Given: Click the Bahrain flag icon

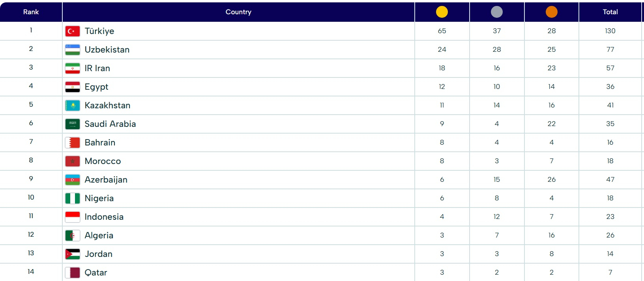Looking at the screenshot, I should [x=73, y=143].
